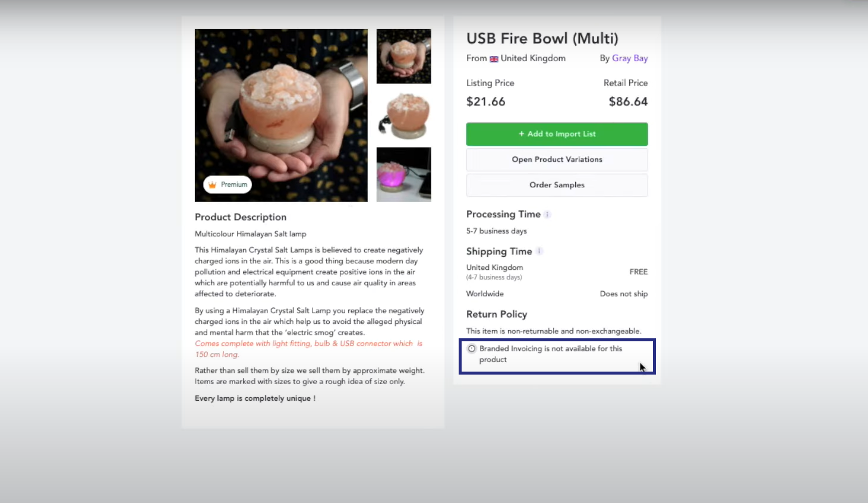
Task: Click the Order Samples button
Action: pos(557,185)
